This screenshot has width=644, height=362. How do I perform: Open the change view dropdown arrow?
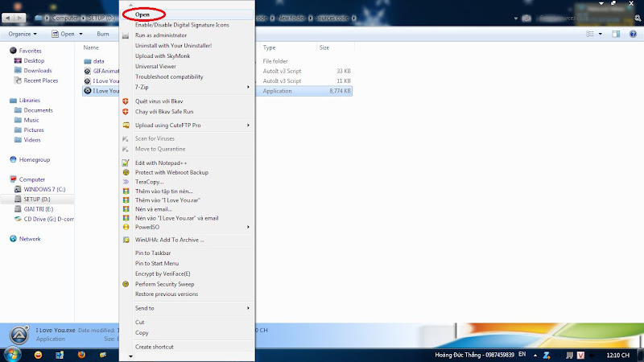(x=600, y=35)
